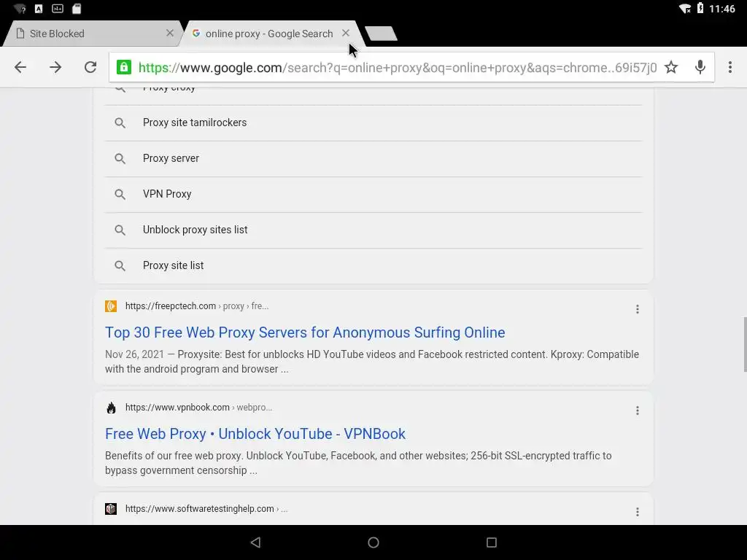Go forward with the browser forward arrow
Image resolution: width=747 pixels, height=560 pixels.
tap(55, 67)
